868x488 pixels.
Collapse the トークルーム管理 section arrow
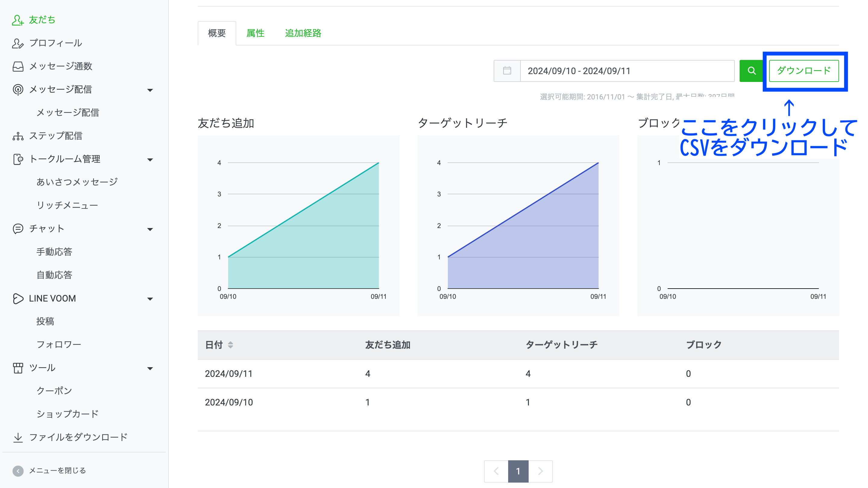click(x=150, y=160)
